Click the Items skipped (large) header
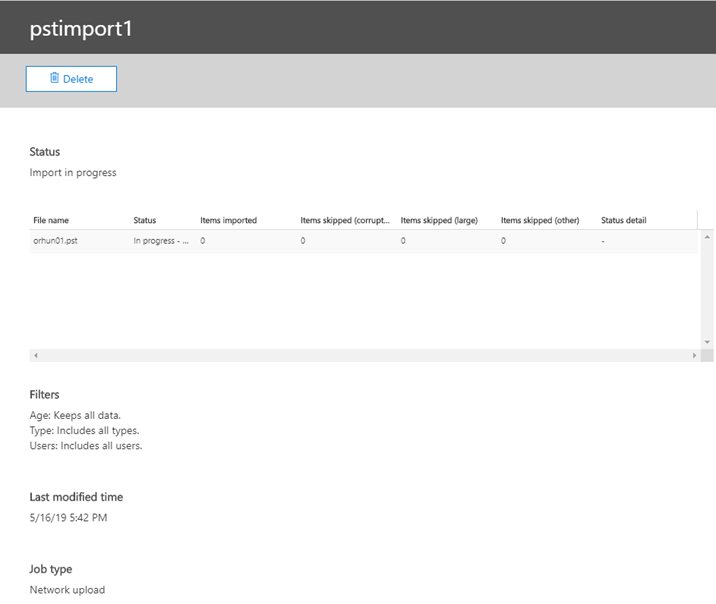 tap(439, 221)
